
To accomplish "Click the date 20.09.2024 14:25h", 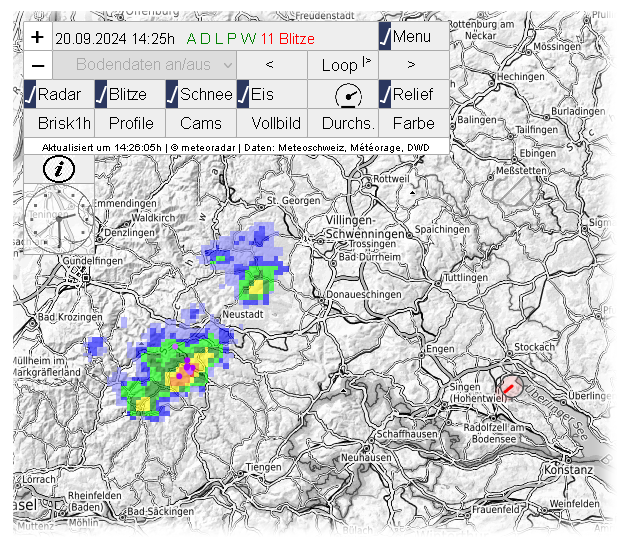I will tap(115, 39).
